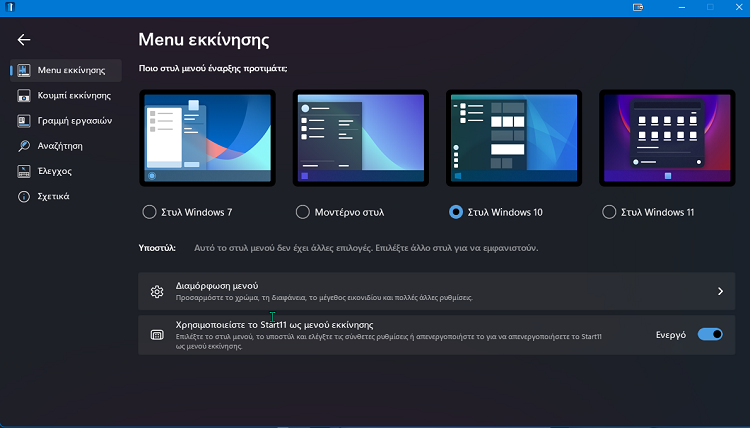Click the text 'Αυτό το στυλ μενού δεν έχει άλλες επιλογές'
750x428 pixels.
point(284,248)
